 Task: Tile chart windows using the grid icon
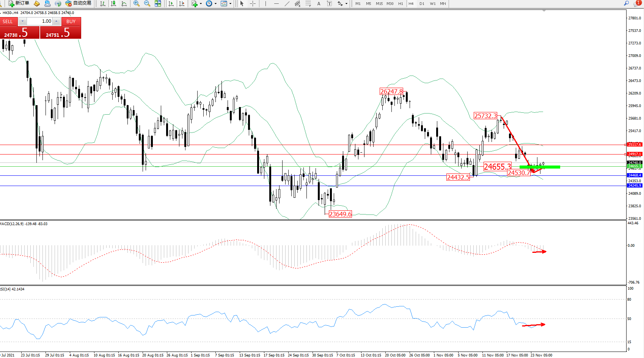(x=158, y=3)
